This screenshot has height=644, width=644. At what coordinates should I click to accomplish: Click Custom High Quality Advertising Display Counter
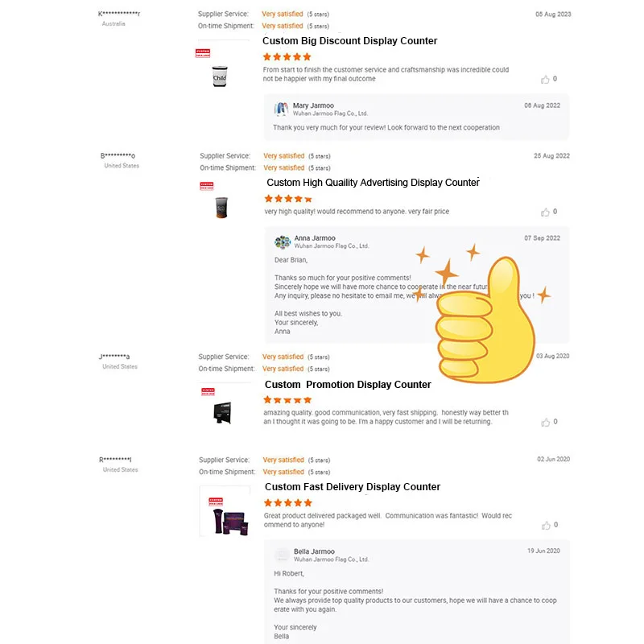click(373, 183)
